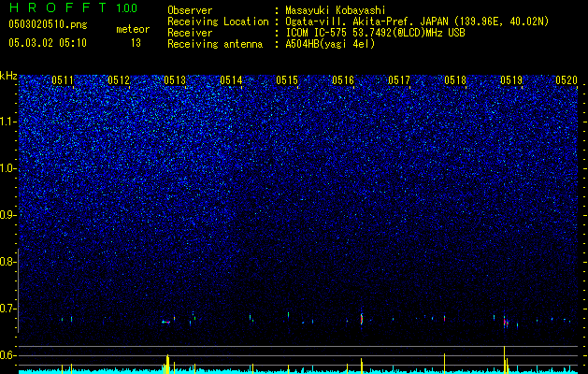Click the 0518 time marker

(455, 80)
